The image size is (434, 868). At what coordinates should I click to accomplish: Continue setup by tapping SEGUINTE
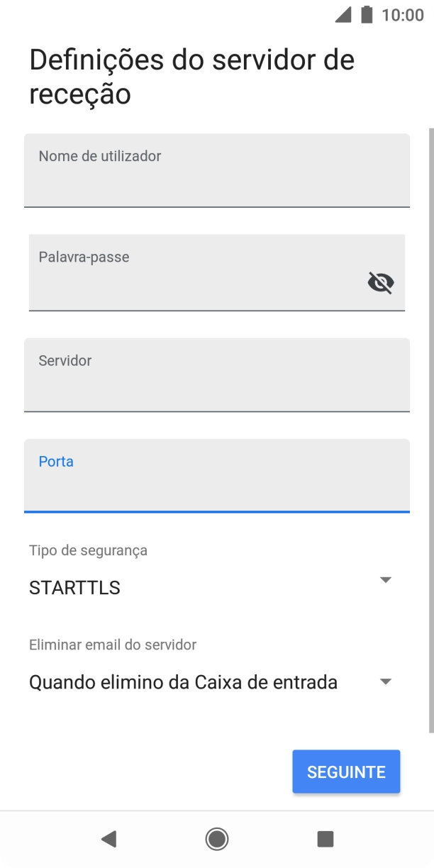pyautogui.click(x=346, y=772)
